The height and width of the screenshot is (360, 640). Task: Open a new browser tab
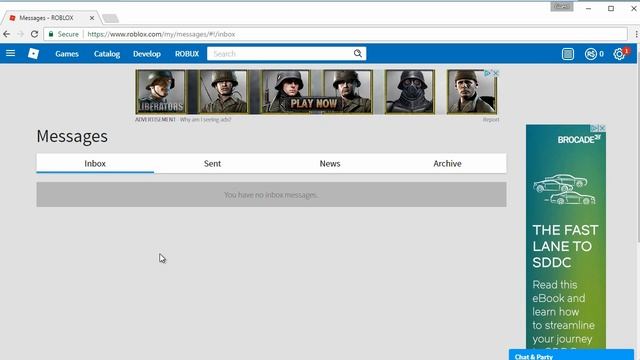tap(110, 18)
